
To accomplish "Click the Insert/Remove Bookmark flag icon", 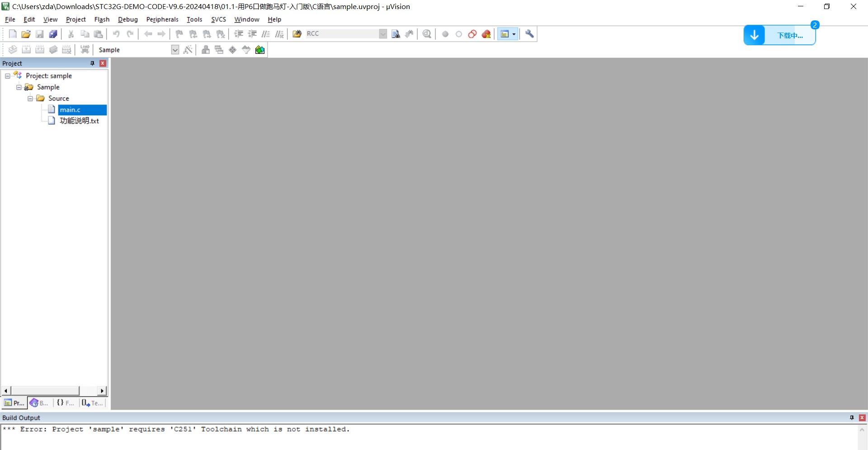I will (x=179, y=34).
